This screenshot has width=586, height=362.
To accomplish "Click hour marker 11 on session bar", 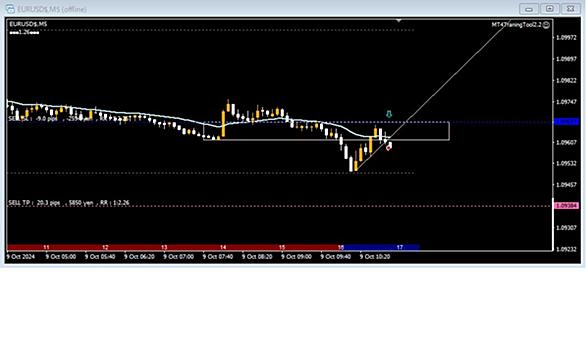I will [x=46, y=247].
